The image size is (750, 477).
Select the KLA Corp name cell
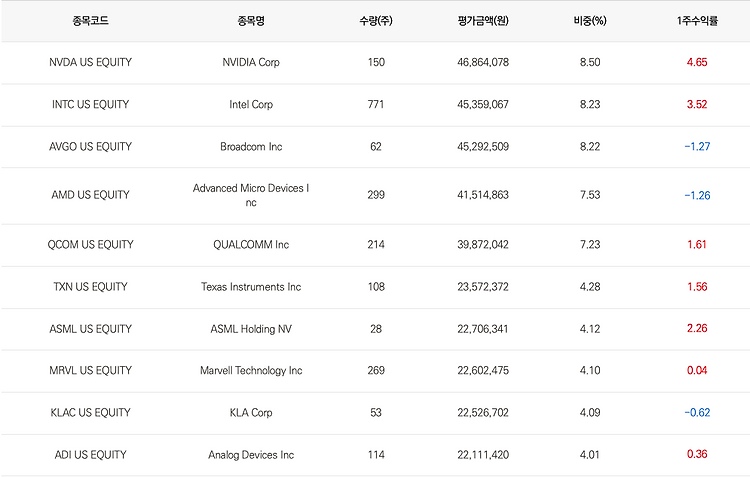(251, 412)
